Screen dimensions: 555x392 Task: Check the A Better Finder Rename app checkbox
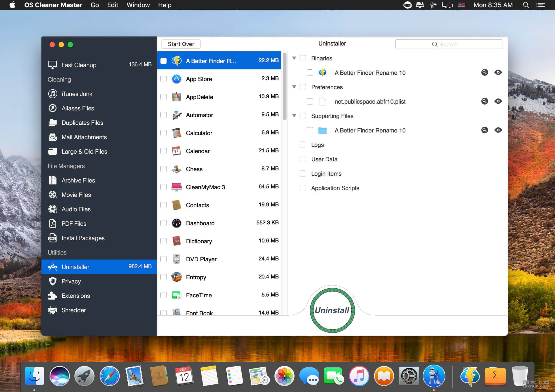tap(164, 61)
